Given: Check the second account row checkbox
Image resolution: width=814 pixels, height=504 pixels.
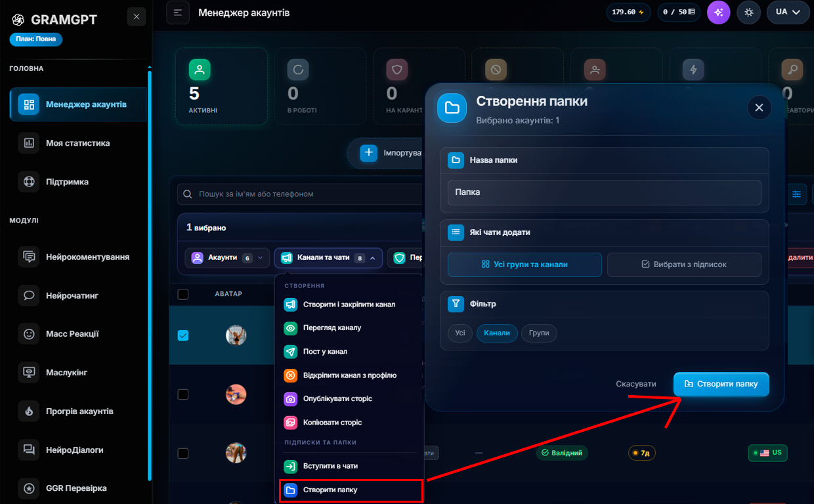Looking at the screenshot, I should click(x=183, y=394).
